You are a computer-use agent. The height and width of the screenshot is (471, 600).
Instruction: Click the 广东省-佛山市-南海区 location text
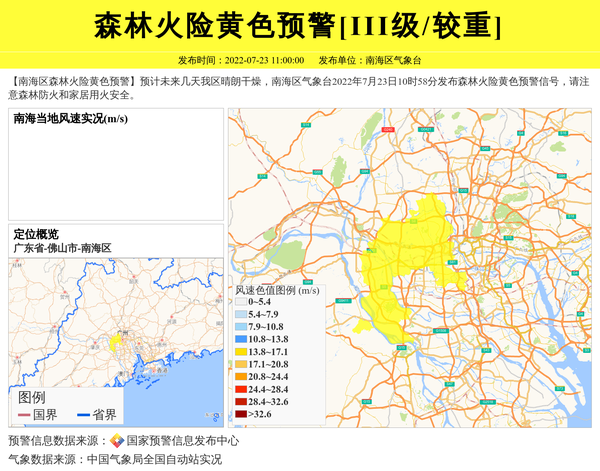tap(62, 247)
